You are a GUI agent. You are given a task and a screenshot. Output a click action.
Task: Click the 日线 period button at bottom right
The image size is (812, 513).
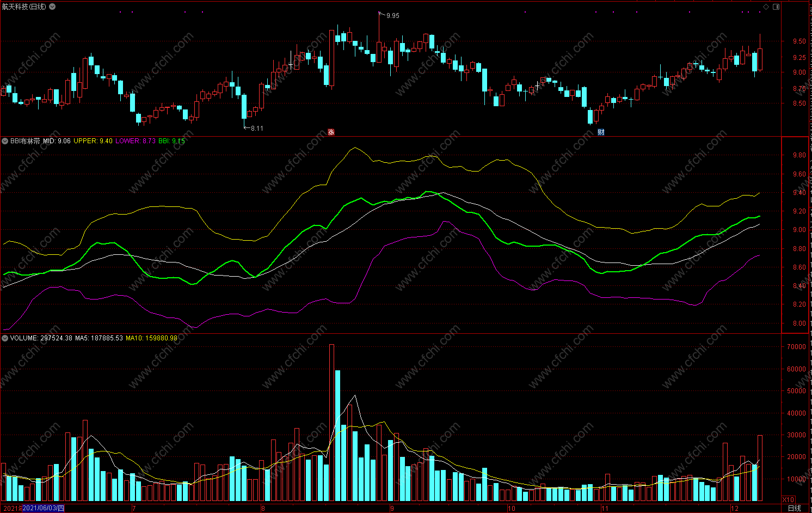point(795,508)
